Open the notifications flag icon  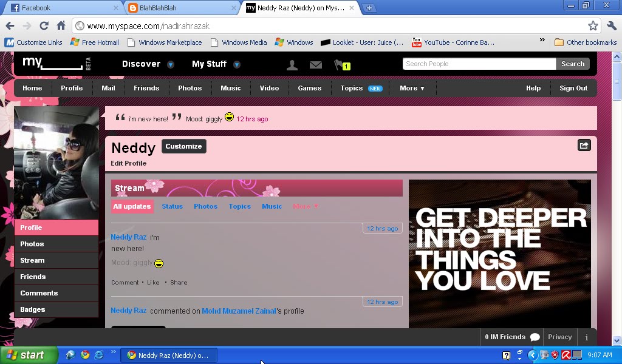pyautogui.click(x=342, y=65)
